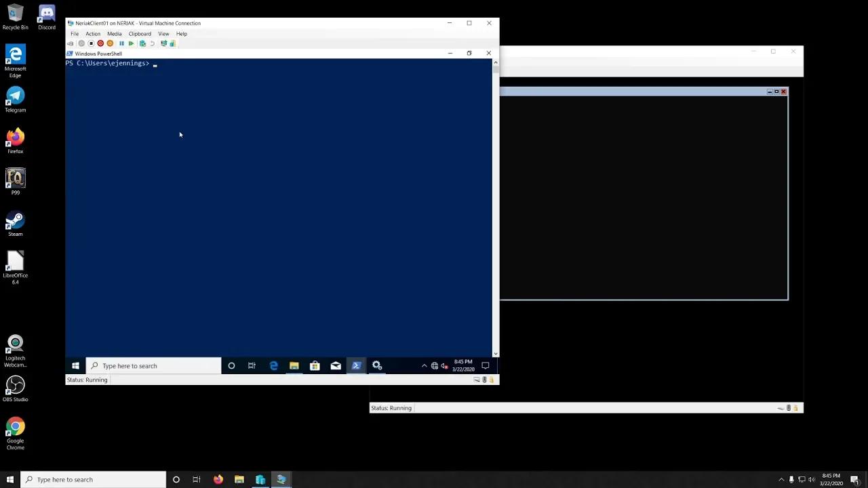Open PowerShell from the guest taskbar
Image resolution: width=868 pixels, height=488 pixels.
(356, 366)
